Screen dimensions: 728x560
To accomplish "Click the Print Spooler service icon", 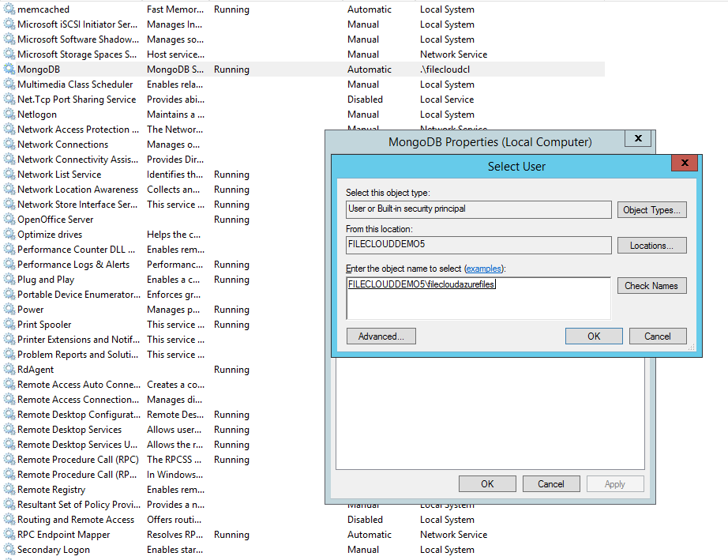I will point(9,324).
